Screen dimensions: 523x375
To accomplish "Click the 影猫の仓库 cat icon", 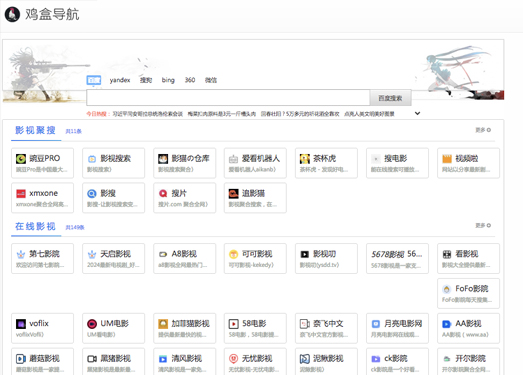I will tap(163, 159).
